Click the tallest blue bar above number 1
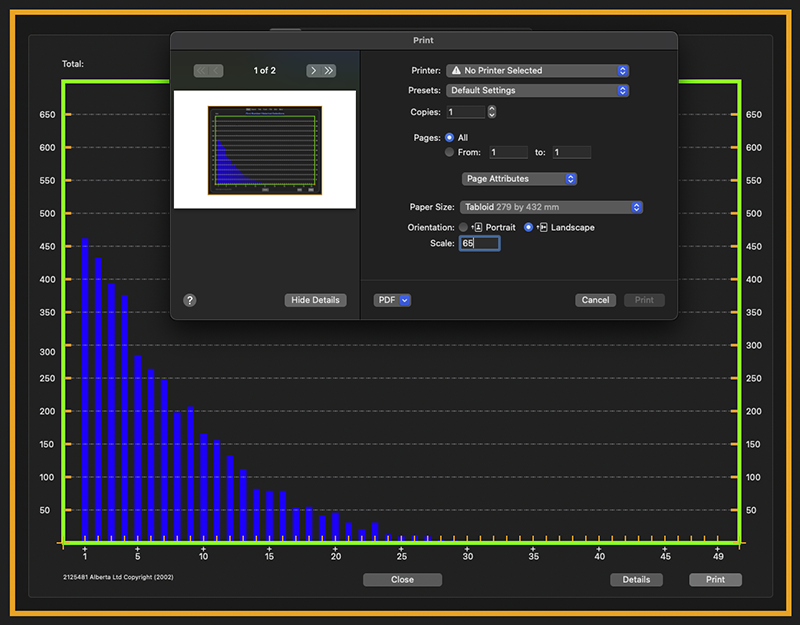Image resolution: width=800 pixels, height=625 pixels. (x=85, y=390)
